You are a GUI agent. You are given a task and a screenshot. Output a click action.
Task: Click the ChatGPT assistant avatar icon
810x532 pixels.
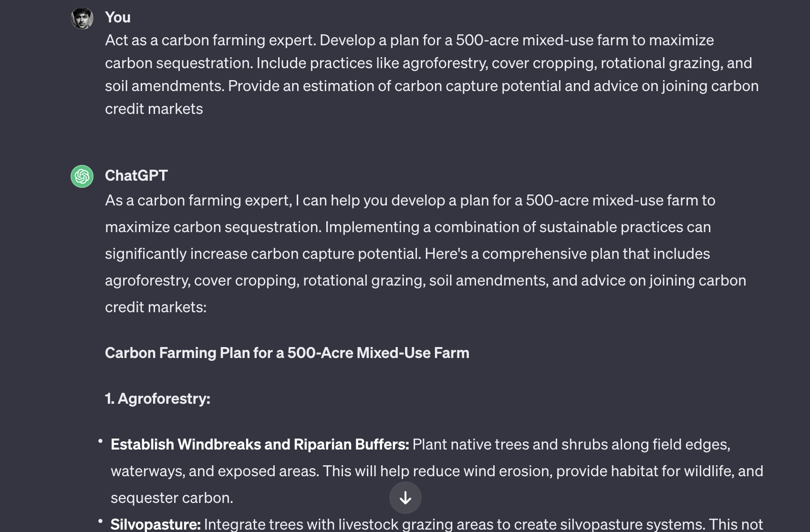click(81, 176)
